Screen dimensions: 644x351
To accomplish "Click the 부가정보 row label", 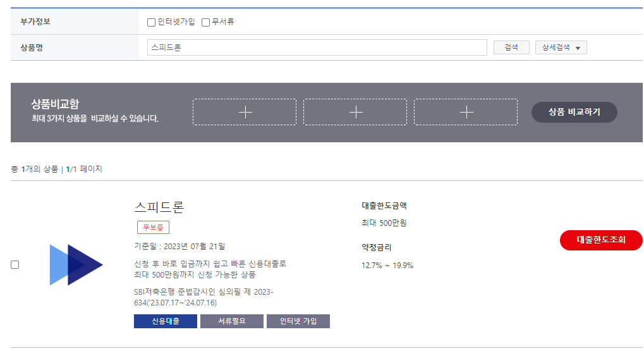I will pos(35,22).
